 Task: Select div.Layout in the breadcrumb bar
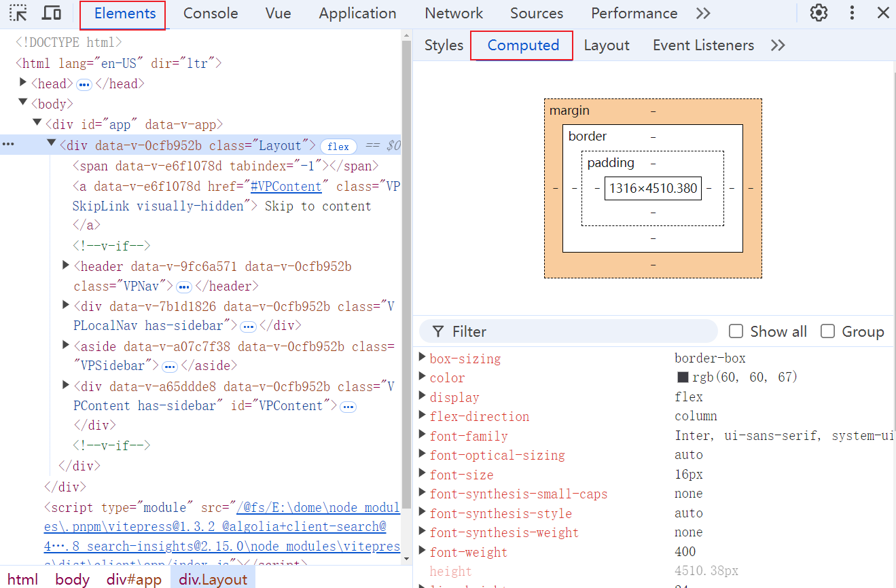(x=213, y=579)
